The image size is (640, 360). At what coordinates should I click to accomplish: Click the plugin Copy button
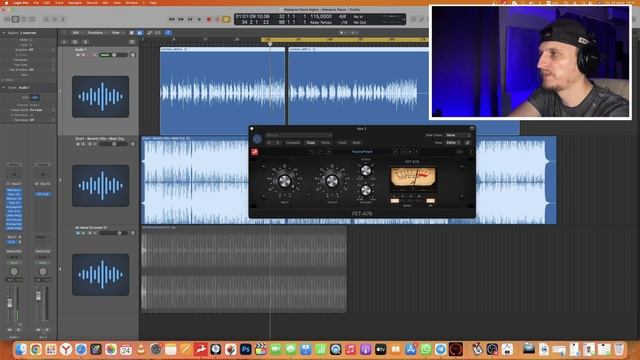tap(311, 143)
